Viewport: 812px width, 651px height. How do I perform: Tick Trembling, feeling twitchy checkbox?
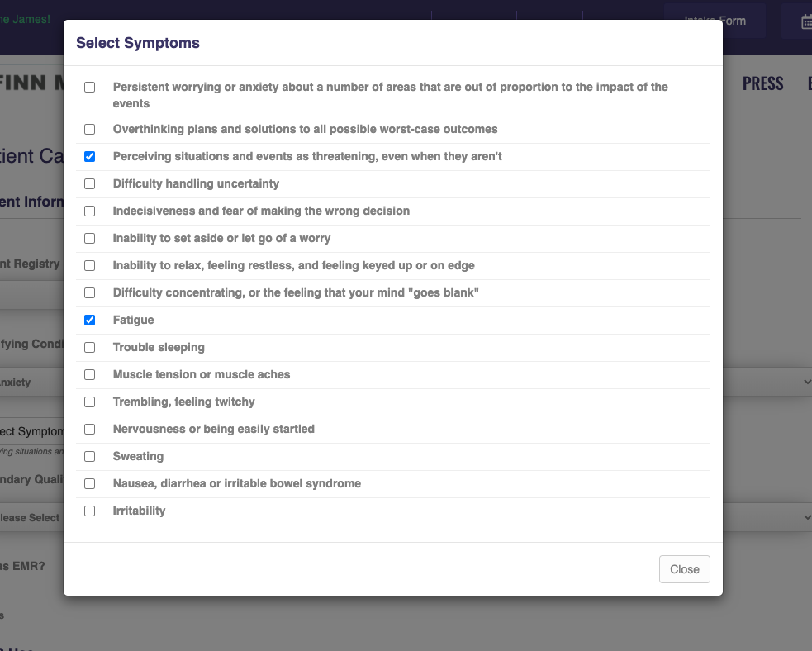(90, 402)
